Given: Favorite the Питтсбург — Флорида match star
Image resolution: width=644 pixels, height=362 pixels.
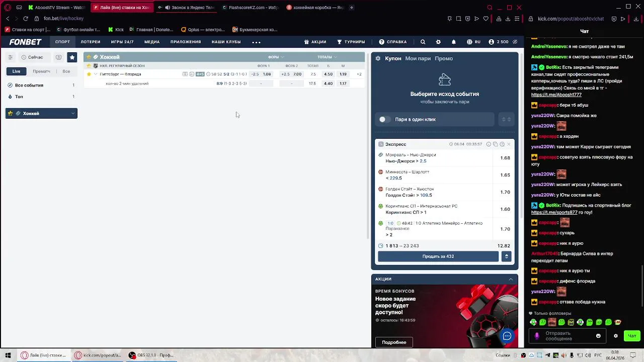Looking at the screenshot, I should [x=89, y=74].
